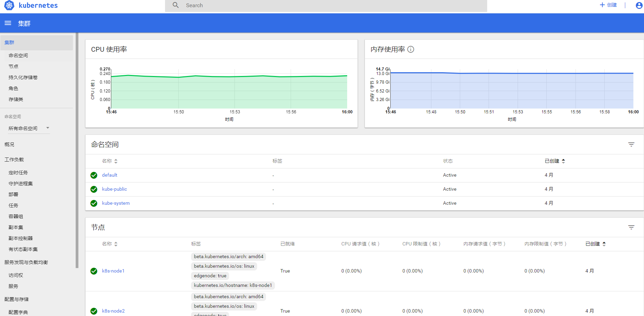Open 定时任务 in the sidebar
The width and height of the screenshot is (644, 316).
[x=18, y=173]
